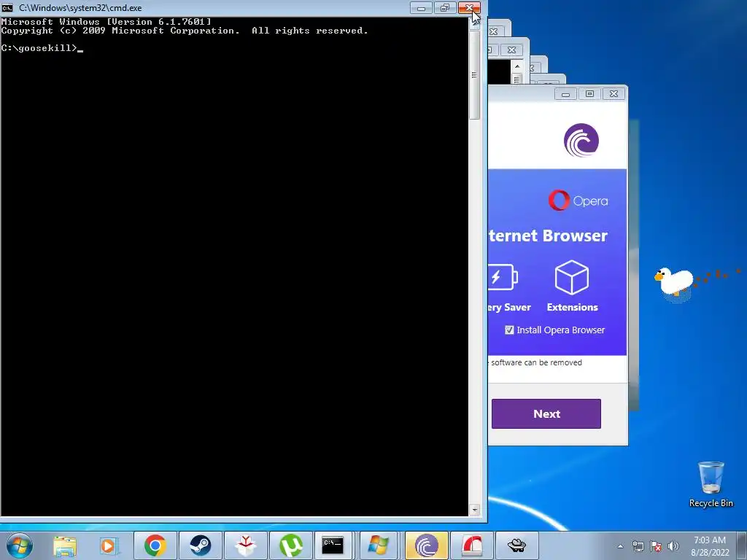
Task: Click the BitTorrent logo in the installer
Action: pos(581,140)
